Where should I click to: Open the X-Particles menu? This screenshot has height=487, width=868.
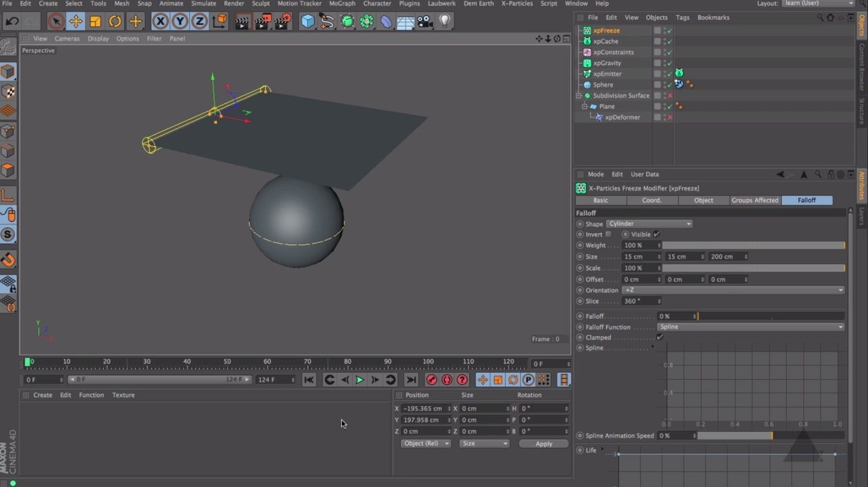point(517,4)
